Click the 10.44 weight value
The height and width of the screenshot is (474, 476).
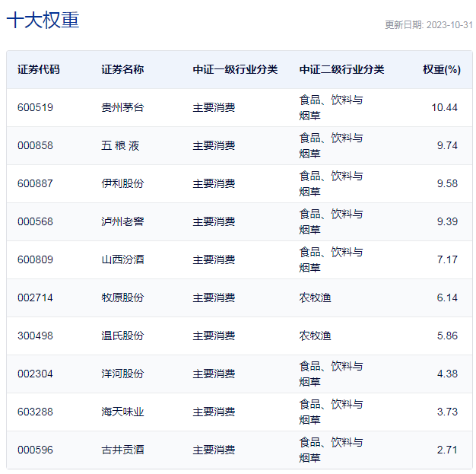444,107
